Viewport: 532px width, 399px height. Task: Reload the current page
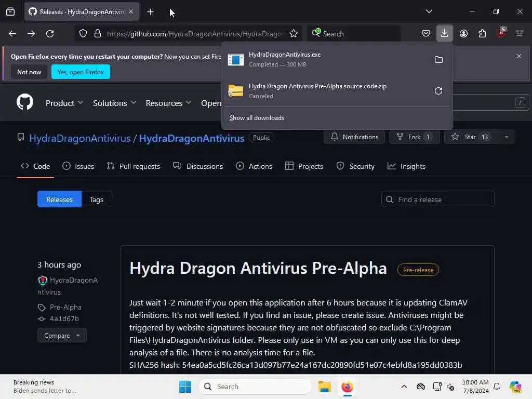tap(50, 34)
